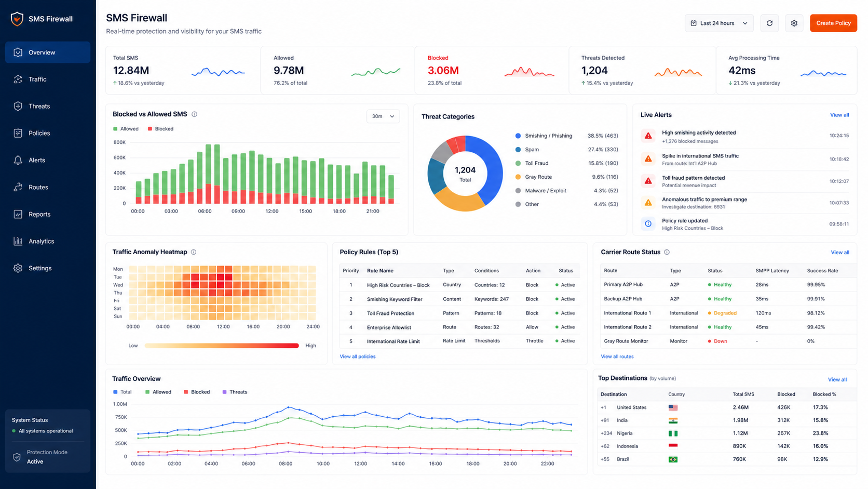Open the Last 24 hours date range dropdown
868x489 pixels.
pos(719,23)
